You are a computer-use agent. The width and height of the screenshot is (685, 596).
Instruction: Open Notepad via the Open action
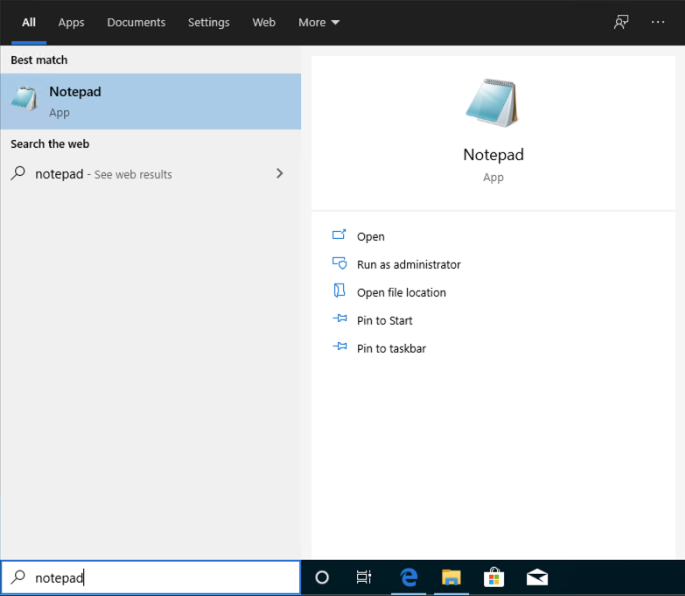coord(370,236)
